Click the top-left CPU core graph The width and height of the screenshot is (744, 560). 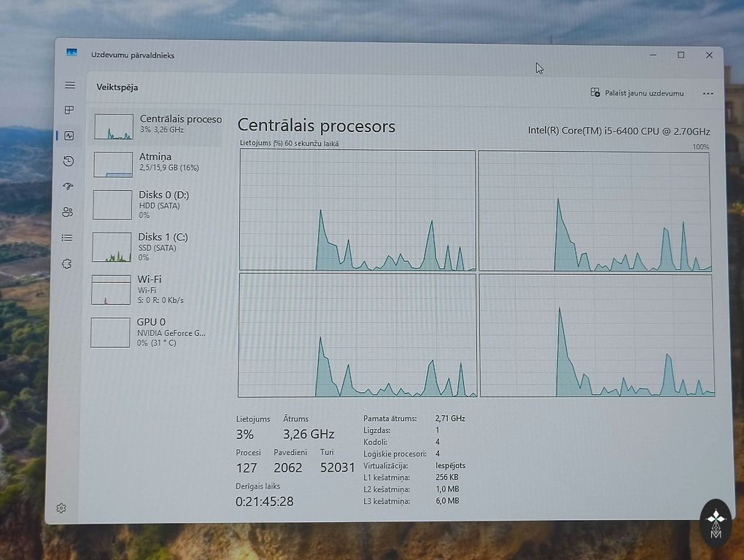[357, 211]
